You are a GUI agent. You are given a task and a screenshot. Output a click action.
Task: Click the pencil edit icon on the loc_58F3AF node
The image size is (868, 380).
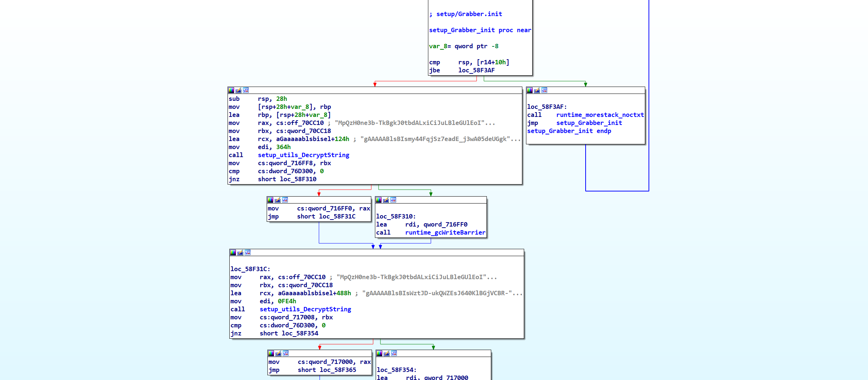coord(537,90)
